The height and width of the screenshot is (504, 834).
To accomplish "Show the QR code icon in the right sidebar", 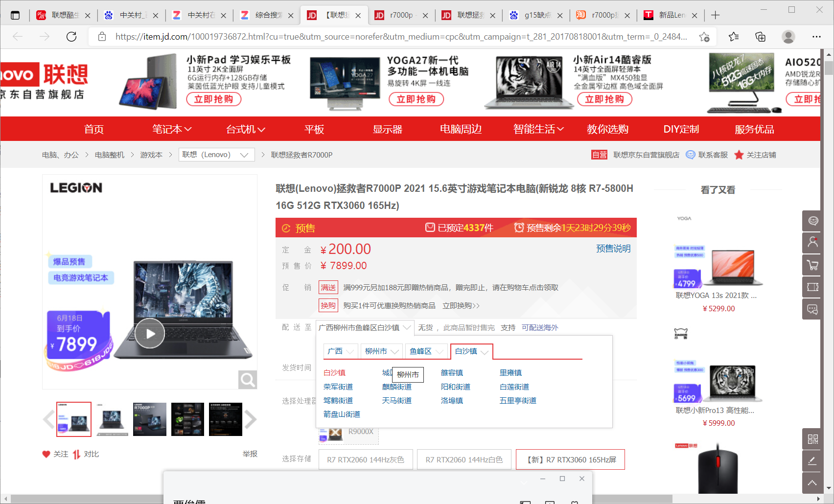I will [813, 439].
